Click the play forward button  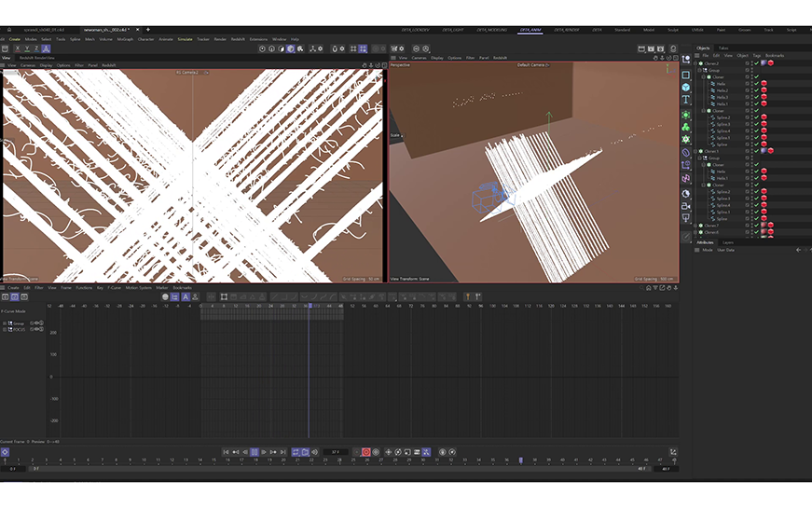(x=255, y=452)
